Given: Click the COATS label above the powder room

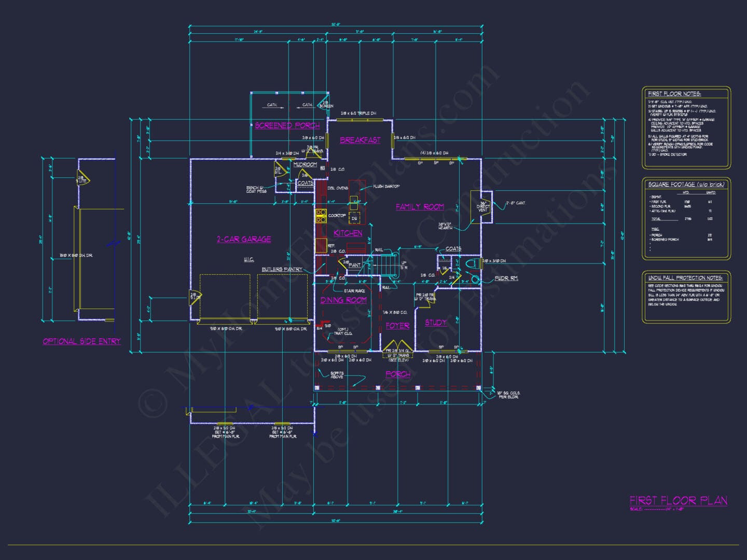Looking at the screenshot, I should coord(453,249).
